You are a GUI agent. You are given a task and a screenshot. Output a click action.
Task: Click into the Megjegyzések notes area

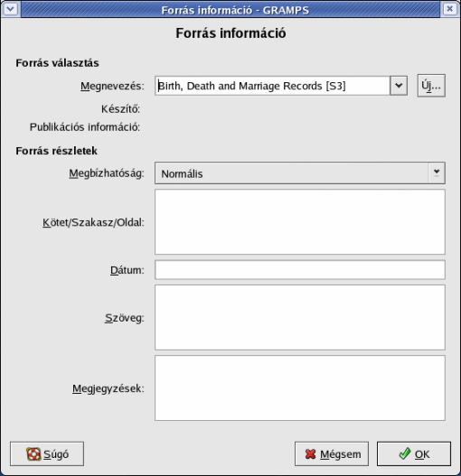[300, 388]
